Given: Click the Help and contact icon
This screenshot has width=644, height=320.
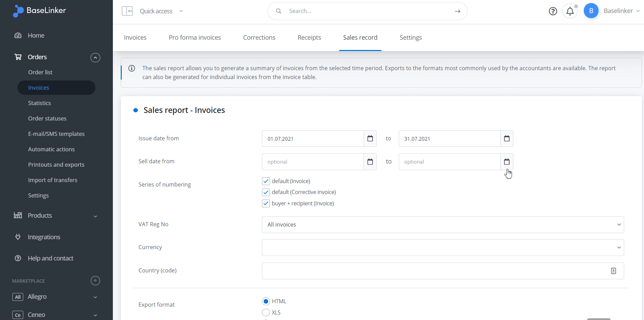Looking at the screenshot, I should (18, 258).
